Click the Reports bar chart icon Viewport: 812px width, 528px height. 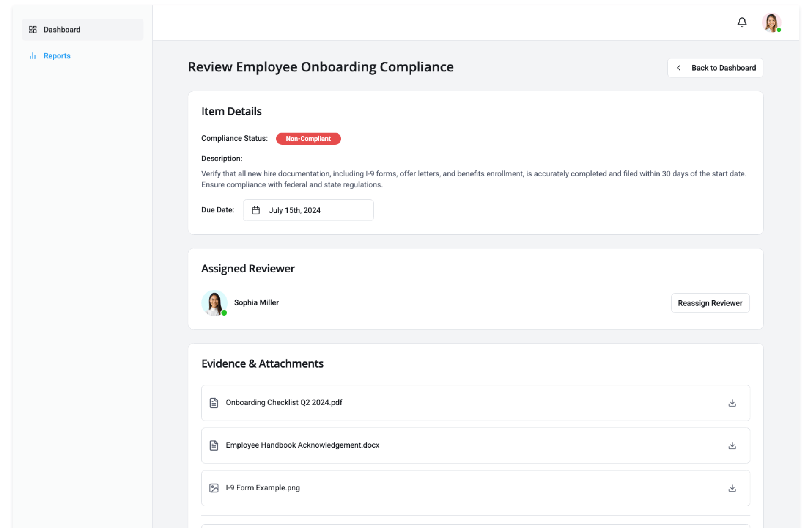point(33,56)
